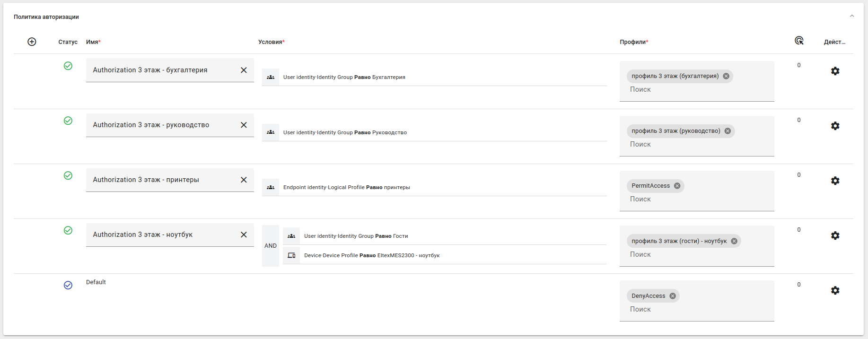This screenshot has height=339, width=868.
Task: Toggle status of the бухгалтерия rule
Action: [x=68, y=66]
